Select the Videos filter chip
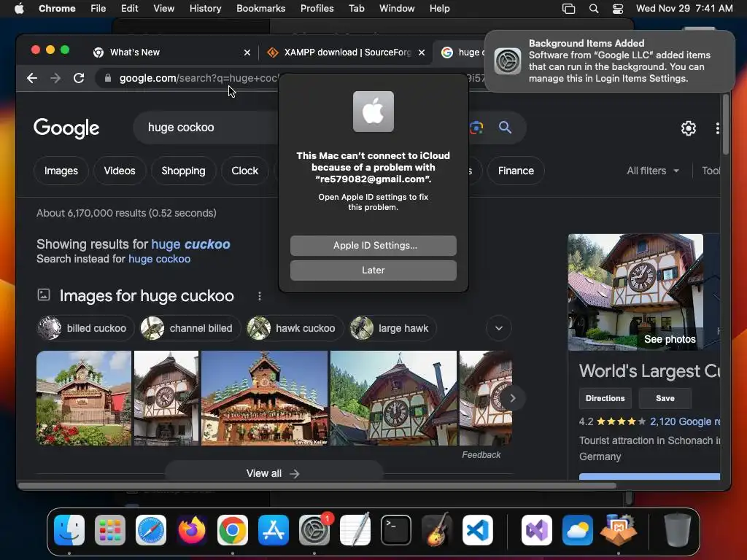Image resolution: width=747 pixels, height=560 pixels. click(x=120, y=171)
